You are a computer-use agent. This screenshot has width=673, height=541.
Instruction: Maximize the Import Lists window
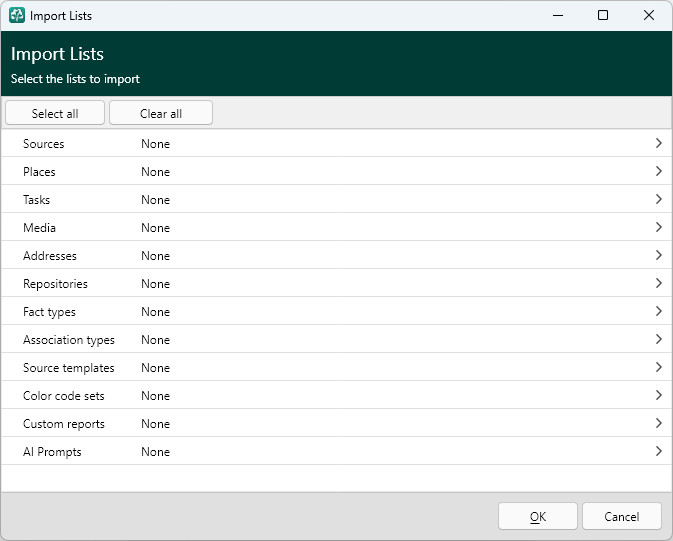[603, 15]
